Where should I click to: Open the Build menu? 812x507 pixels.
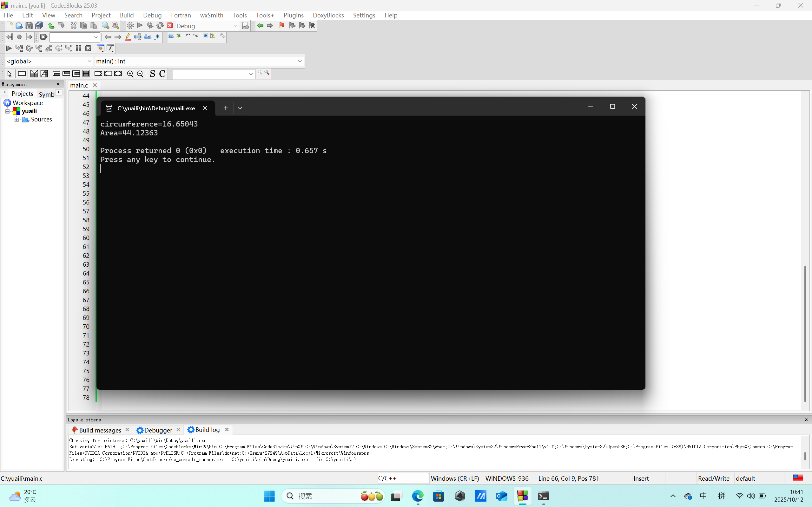point(127,15)
